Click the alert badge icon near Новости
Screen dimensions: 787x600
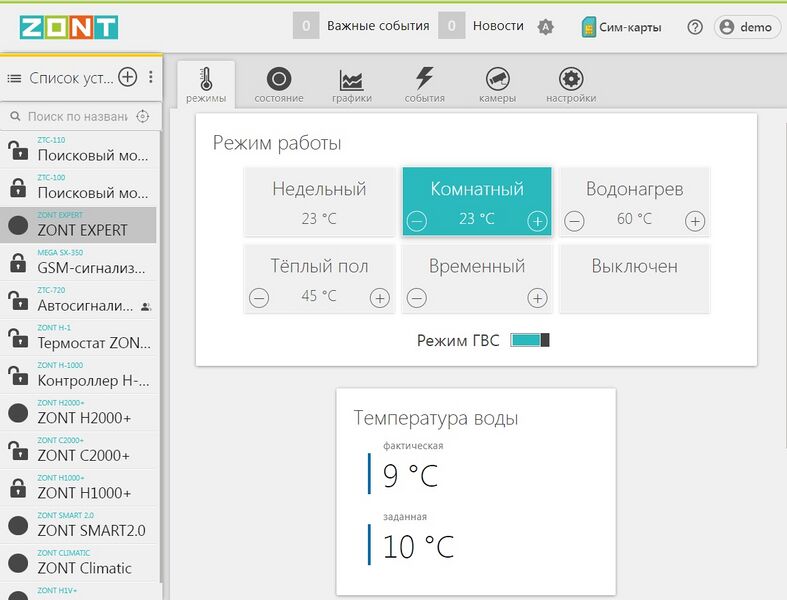pos(545,27)
